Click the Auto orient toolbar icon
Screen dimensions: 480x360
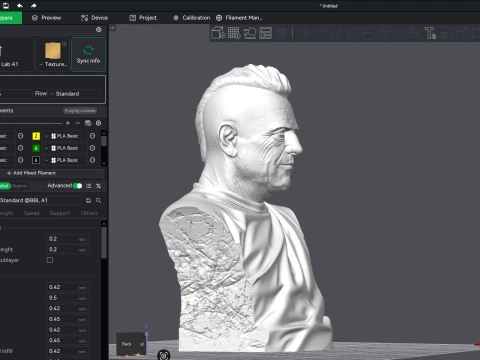(250, 33)
